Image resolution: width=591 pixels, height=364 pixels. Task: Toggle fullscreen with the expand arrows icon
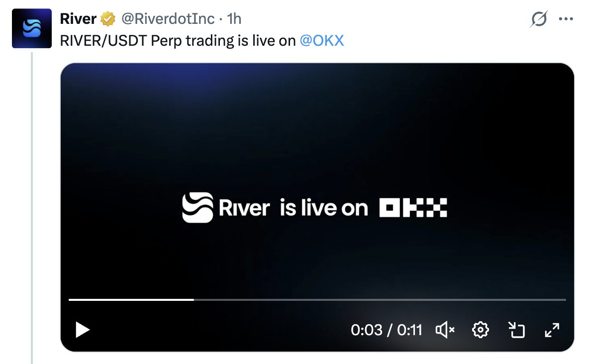pyautogui.click(x=552, y=330)
